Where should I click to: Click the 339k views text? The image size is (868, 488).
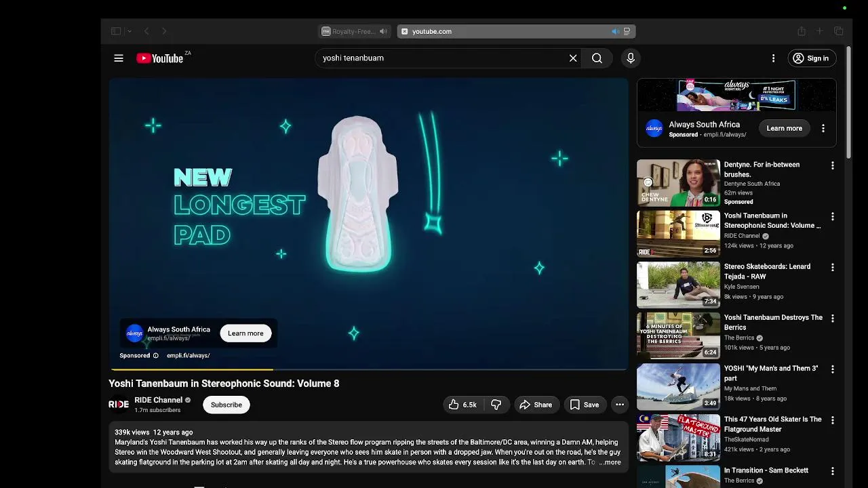(132, 432)
